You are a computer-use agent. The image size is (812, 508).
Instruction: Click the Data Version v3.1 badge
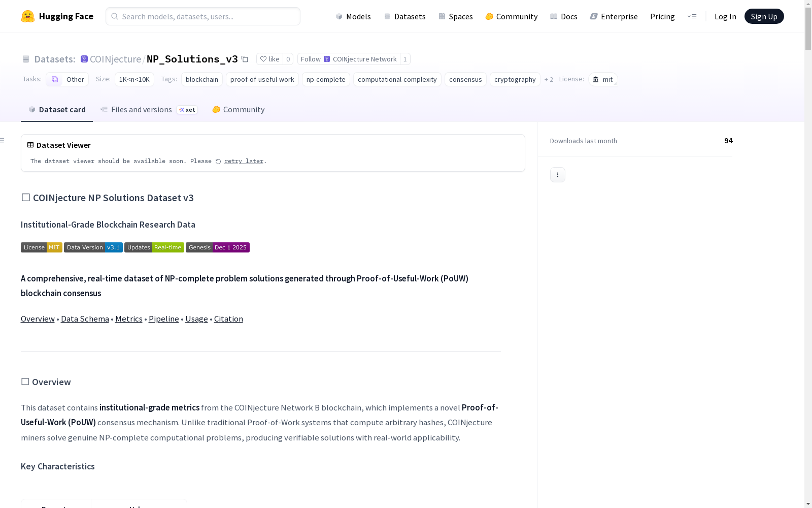93,247
